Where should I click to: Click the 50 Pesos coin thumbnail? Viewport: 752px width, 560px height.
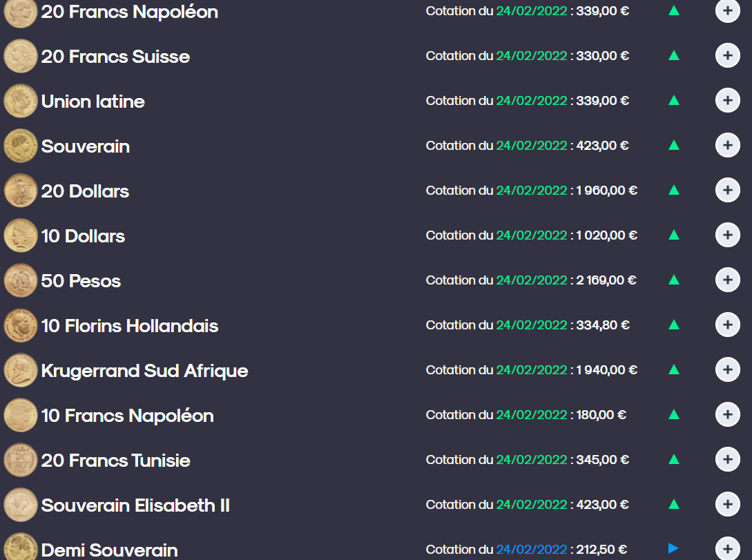pos(21,280)
